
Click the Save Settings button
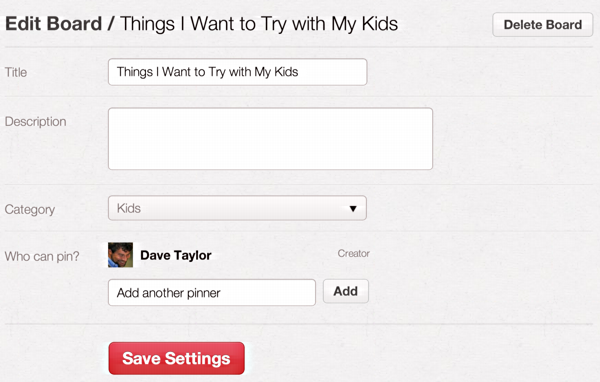tap(176, 358)
